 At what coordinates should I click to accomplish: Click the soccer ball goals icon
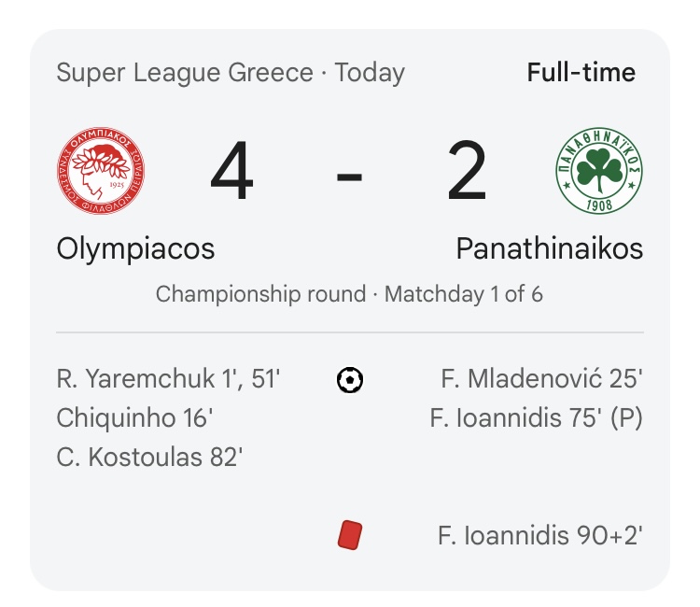point(350,380)
